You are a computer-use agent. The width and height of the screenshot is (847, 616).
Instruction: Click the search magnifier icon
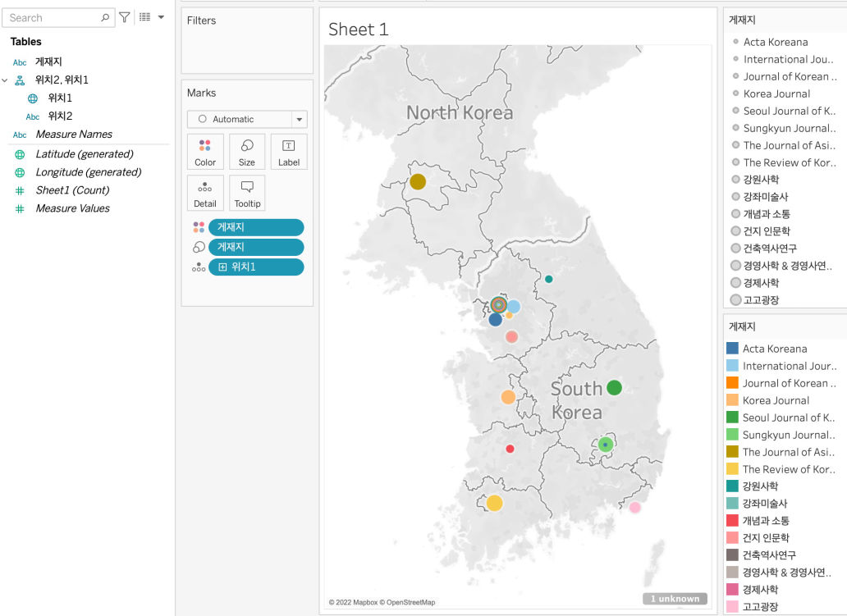pyautogui.click(x=105, y=17)
